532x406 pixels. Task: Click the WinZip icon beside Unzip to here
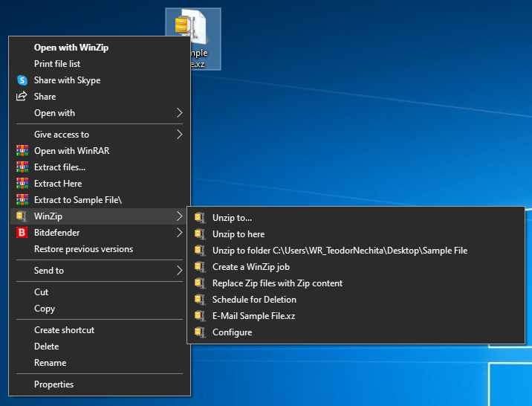pyautogui.click(x=198, y=234)
